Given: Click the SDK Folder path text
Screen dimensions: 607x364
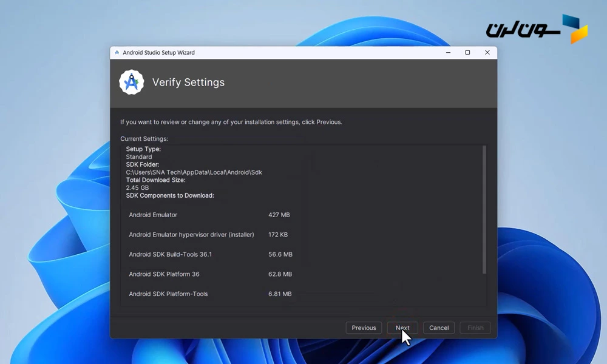Looking at the screenshot, I should pyautogui.click(x=194, y=172).
